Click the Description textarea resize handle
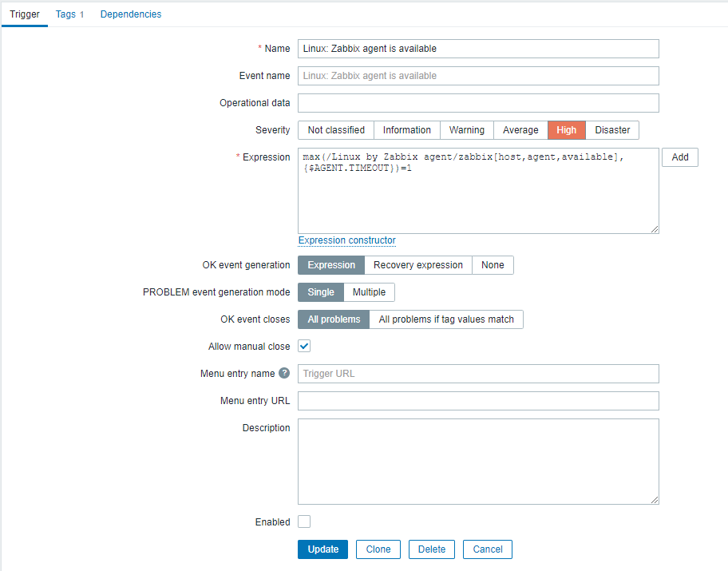 655,500
